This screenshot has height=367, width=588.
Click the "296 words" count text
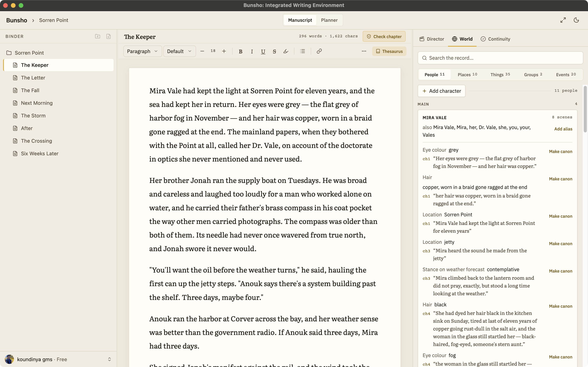pyautogui.click(x=310, y=36)
